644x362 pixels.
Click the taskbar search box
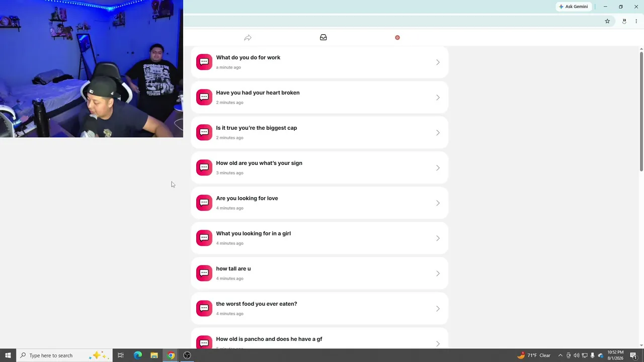64,355
